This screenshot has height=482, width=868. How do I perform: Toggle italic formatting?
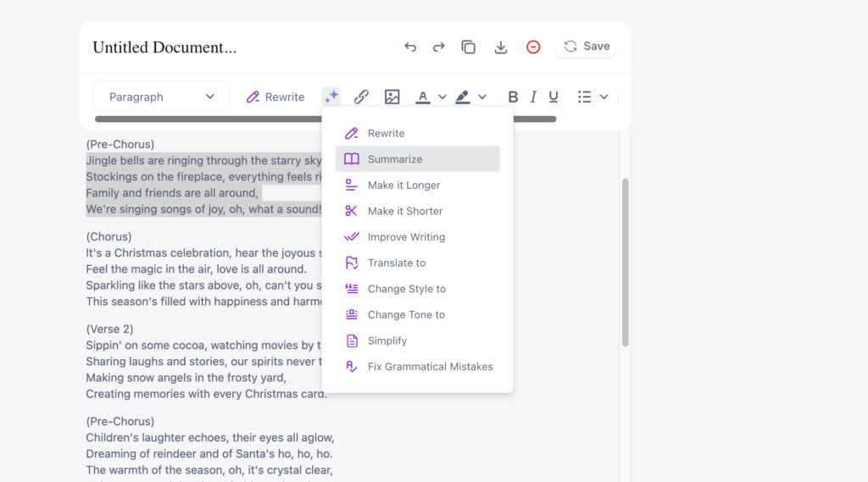pos(533,97)
